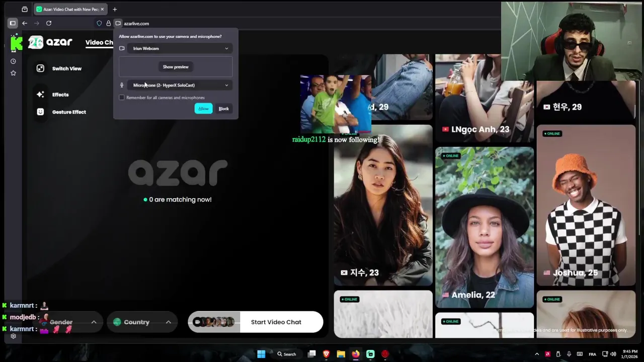Open the Gesture Effect smiley icon
The image size is (644, 362).
click(x=40, y=112)
